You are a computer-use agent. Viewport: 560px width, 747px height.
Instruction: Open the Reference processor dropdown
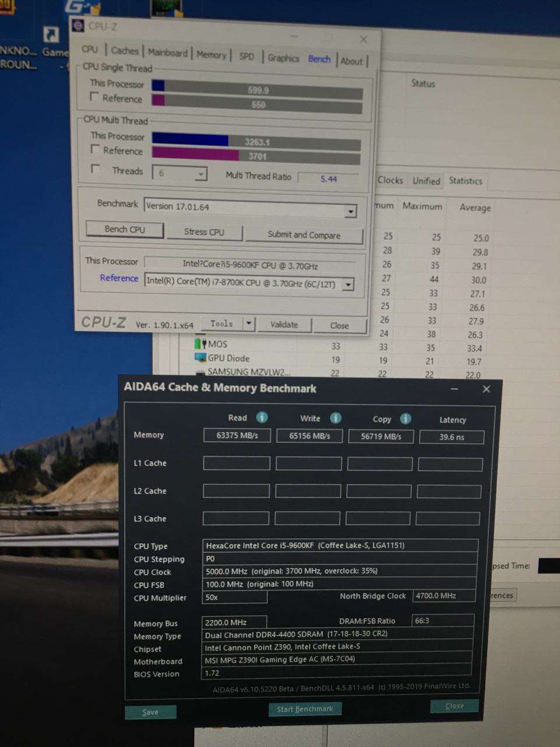pos(348,285)
